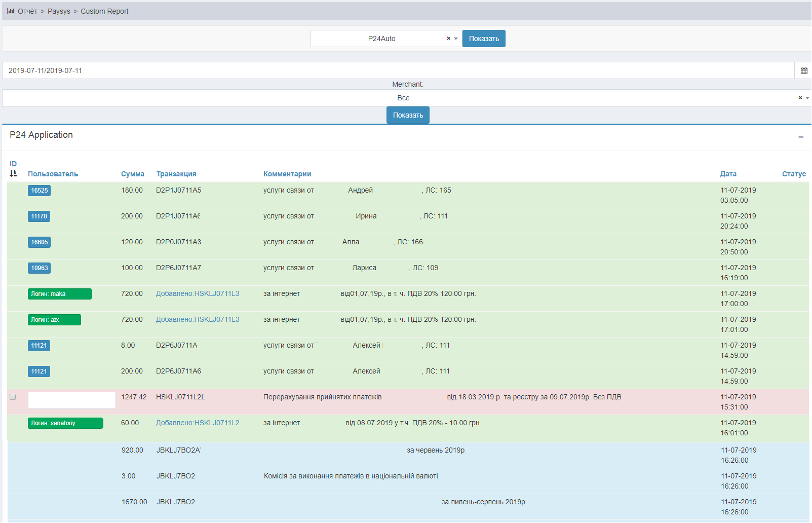The image size is (812, 523).
Task: Click date 11-07-2019 03:05:00 cell
Action: [x=738, y=195]
